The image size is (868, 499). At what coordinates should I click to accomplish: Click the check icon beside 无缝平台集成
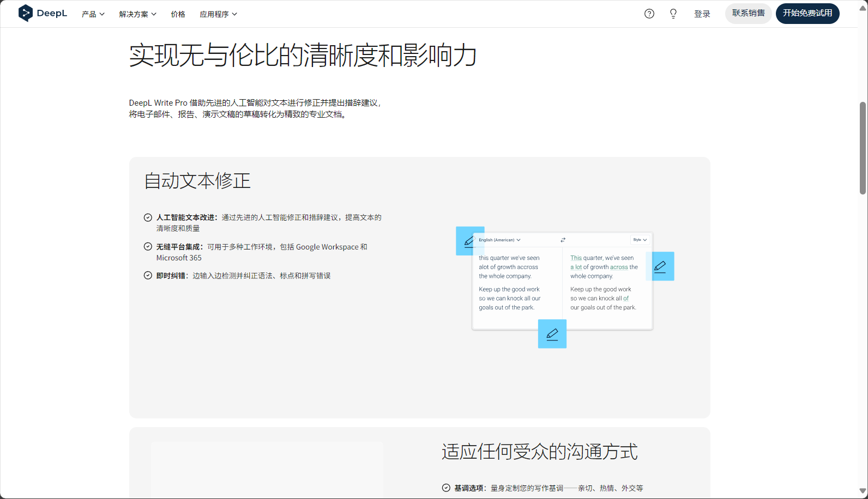click(x=148, y=246)
